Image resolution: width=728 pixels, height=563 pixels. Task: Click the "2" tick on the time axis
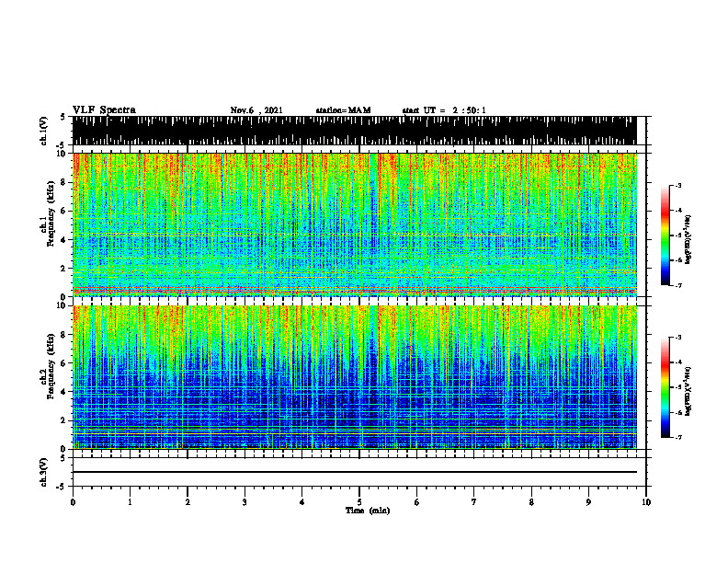[x=188, y=502]
